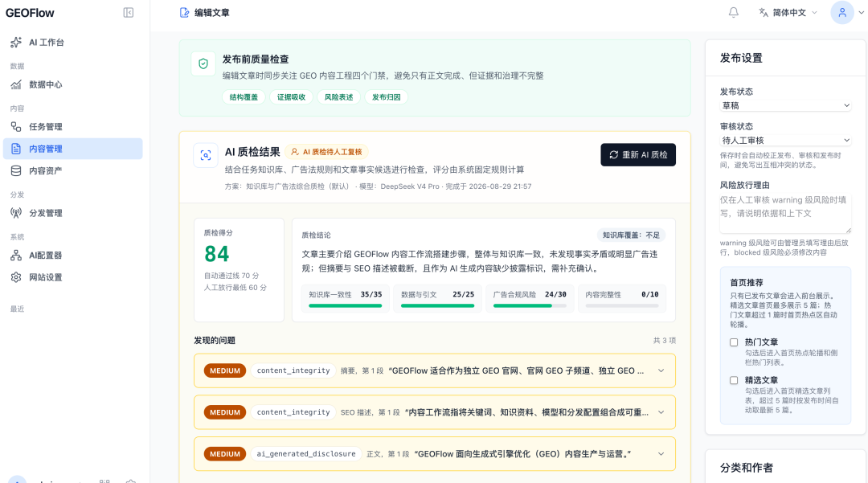This screenshot has height=483, width=868.
Task: Open the 简体中文 language dropdown
Action: [789, 13]
